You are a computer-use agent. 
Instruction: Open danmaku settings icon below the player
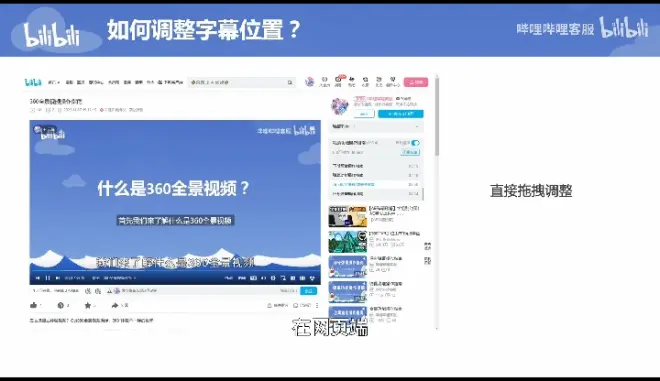[98, 291]
